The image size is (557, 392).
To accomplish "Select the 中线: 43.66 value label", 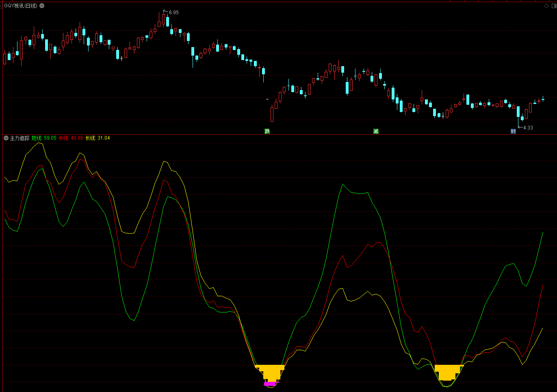I will 71,138.
